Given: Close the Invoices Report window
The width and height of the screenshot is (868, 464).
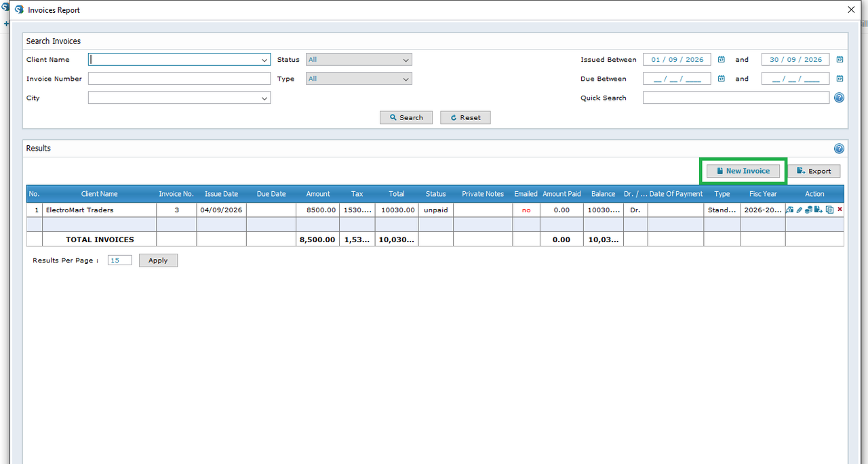Looking at the screenshot, I should pyautogui.click(x=852, y=10).
